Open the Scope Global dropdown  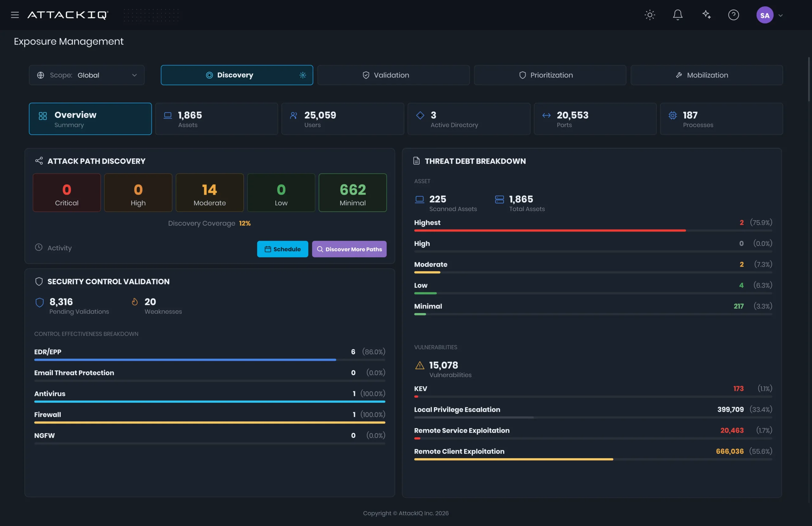[x=87, y=75]
